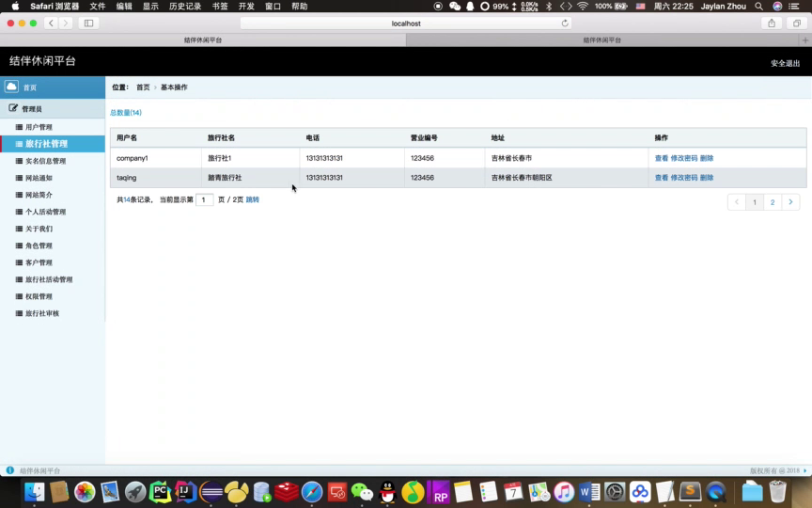Open IntelliJ IDEA from the Dock

pos(185,492)
